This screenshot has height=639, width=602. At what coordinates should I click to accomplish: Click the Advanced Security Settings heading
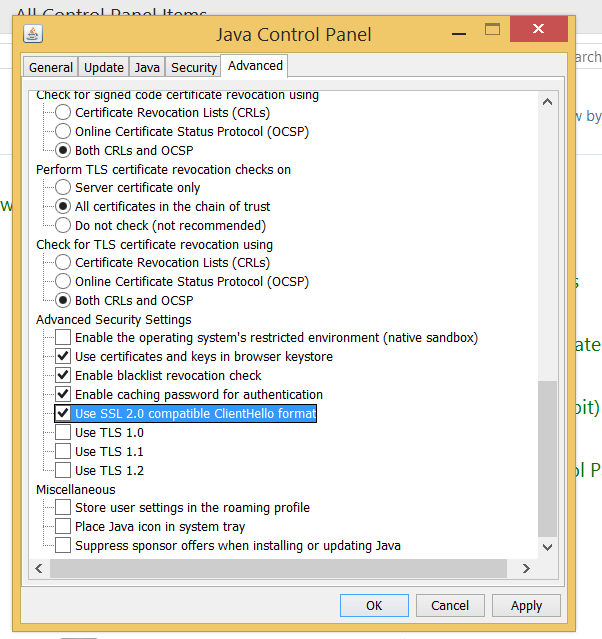[114, 320]
